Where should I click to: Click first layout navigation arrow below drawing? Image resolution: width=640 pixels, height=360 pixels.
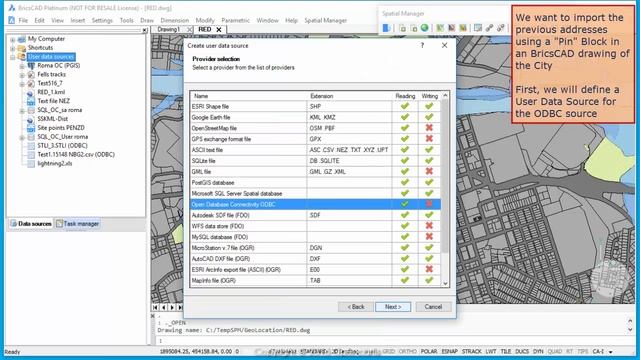coord(156,307)
